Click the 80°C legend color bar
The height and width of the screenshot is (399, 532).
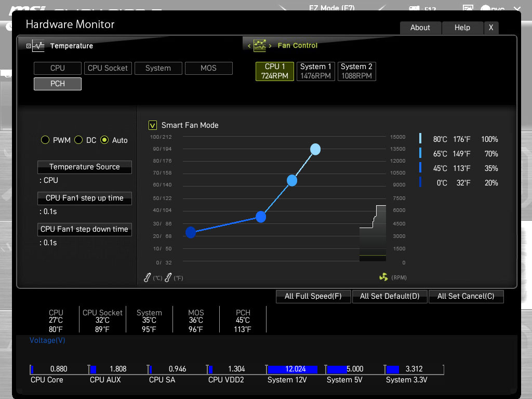click(x=420, y=138)
